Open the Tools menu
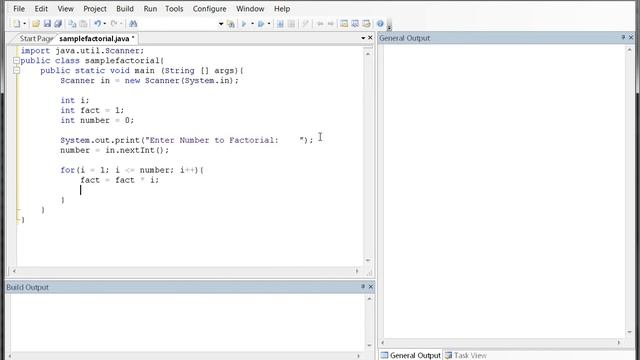The image size is (640, 360). (x=174, y=9)
